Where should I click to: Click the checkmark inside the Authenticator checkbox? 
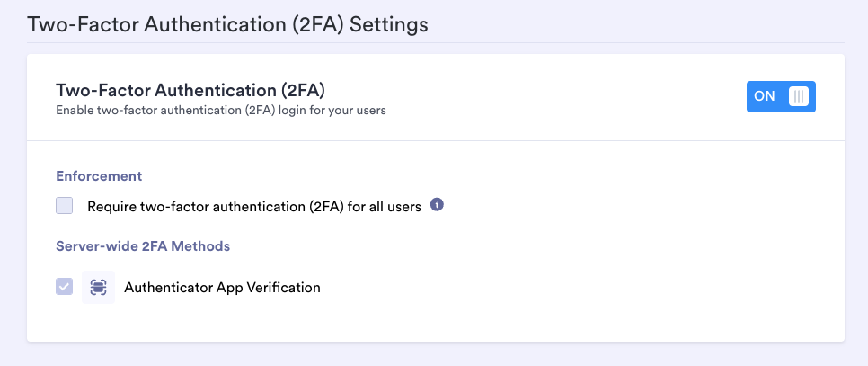pyautogui.click(x=64, y=287)
